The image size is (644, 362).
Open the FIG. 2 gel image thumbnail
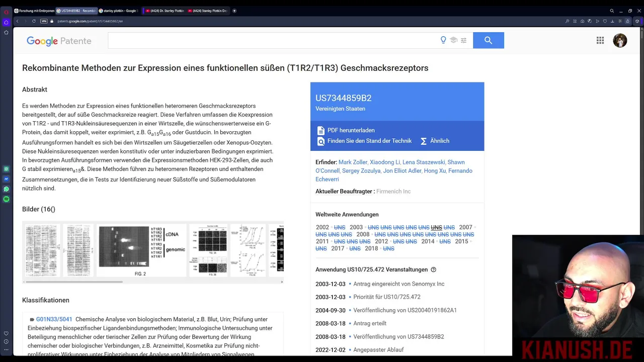click(x=141, y=250)
